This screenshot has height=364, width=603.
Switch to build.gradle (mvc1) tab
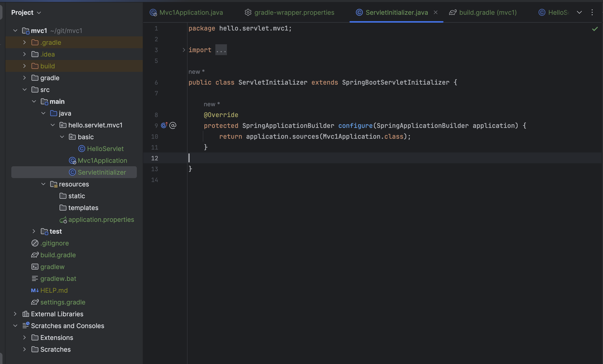483,13
